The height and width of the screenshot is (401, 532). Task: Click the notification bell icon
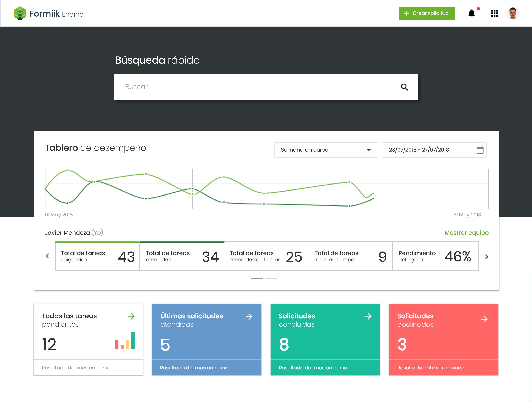pyautogui.click(x=472, y=14)
